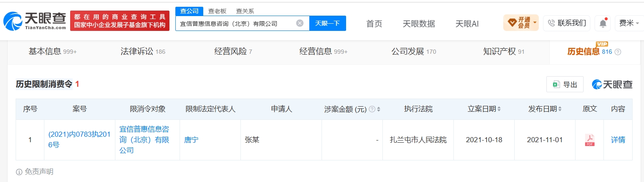The width and height of the screenshot is (644, 182).
Task: Click the 案号 column header
Action: pyautogui.click(x=79, y=109)
